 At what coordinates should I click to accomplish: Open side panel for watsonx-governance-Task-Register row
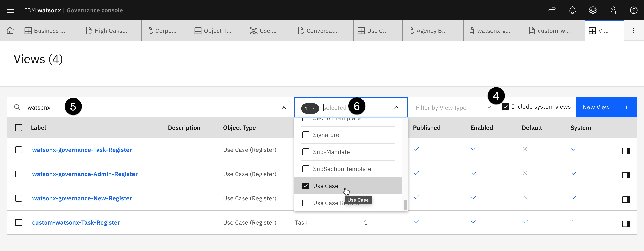(626, 151)
